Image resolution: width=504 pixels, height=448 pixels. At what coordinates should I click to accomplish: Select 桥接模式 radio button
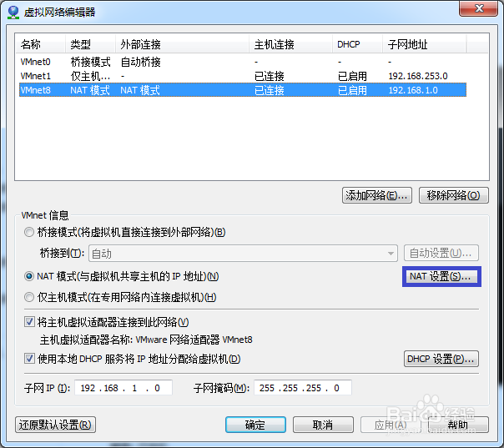(x=29, y=232)
